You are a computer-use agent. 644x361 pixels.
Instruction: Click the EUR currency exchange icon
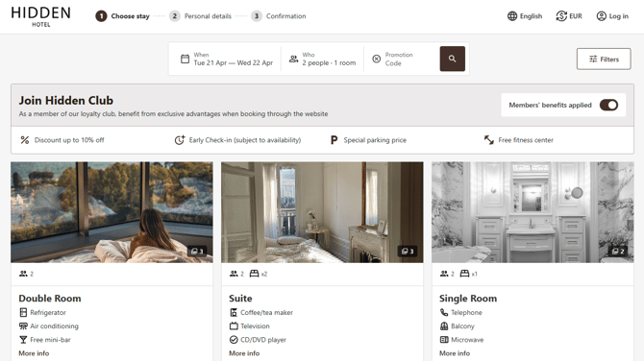[x=561, y=16]
